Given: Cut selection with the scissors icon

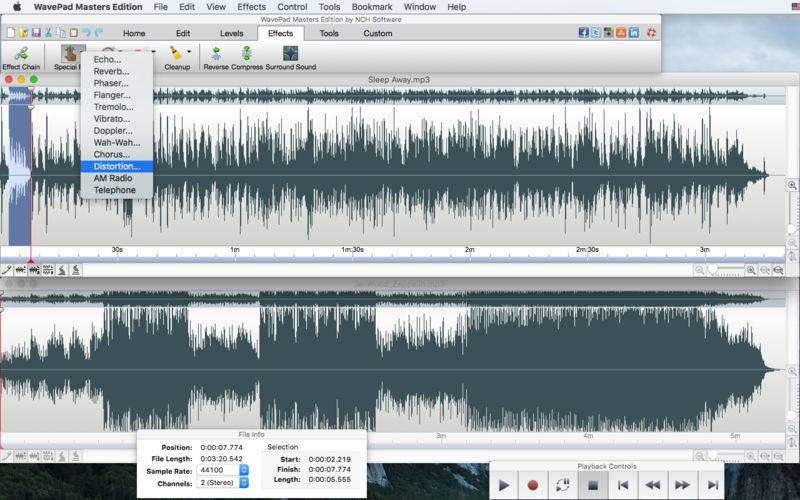Looking at the screenshot, I should pyautogui.click(x=48, y=33).
